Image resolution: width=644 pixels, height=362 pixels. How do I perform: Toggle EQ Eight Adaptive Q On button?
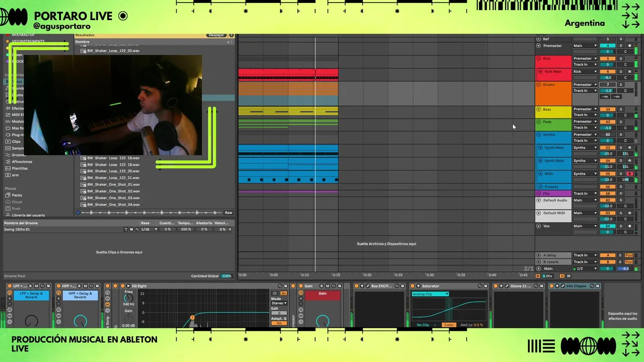279,323
